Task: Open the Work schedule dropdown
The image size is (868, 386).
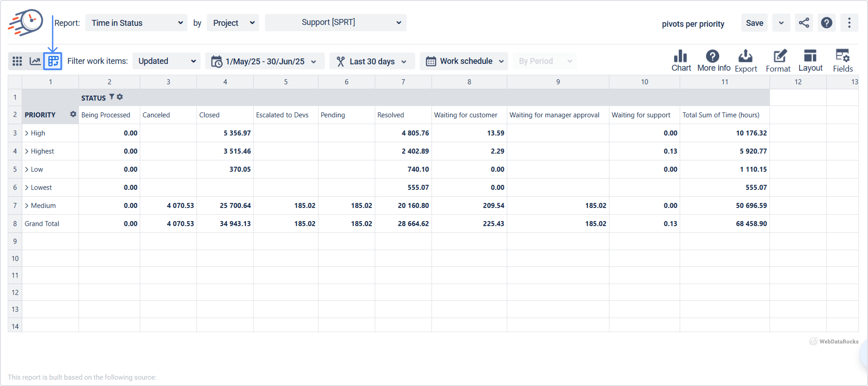Action: point(464,61)
